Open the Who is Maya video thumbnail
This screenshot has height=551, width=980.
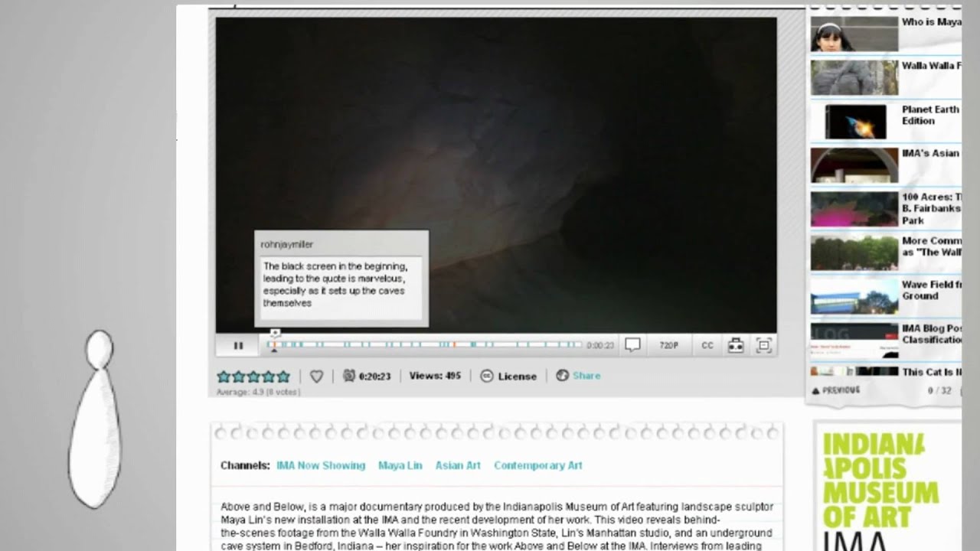coord(854,34)
